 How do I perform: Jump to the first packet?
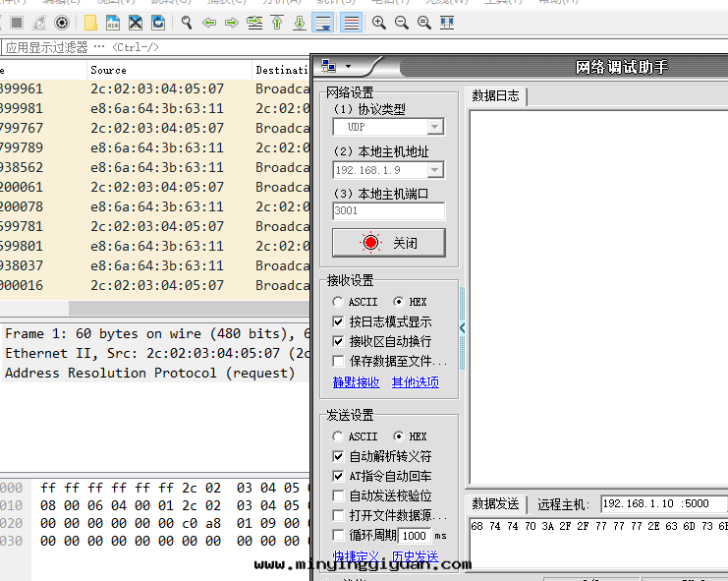pos(277,23)
